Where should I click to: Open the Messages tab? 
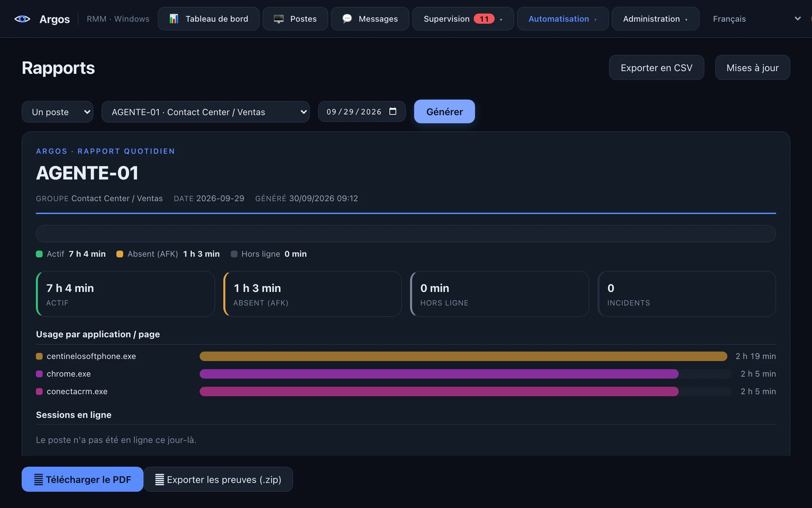click(370, 19)
